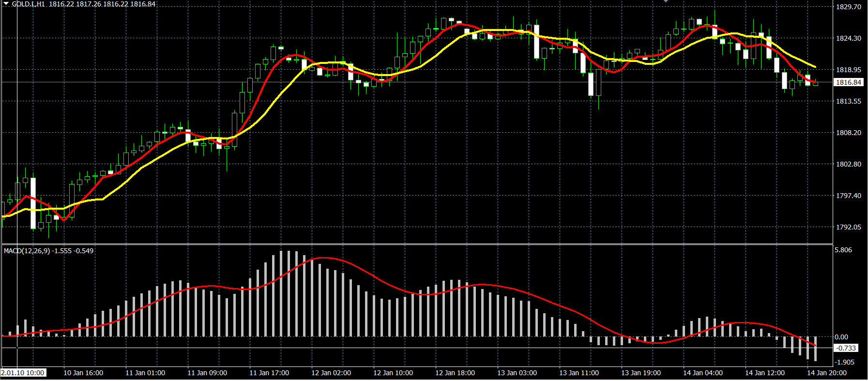Click the 1813.55 price scale label
Viewport: 868px width, 381px height.
click(x=849, y=101)
